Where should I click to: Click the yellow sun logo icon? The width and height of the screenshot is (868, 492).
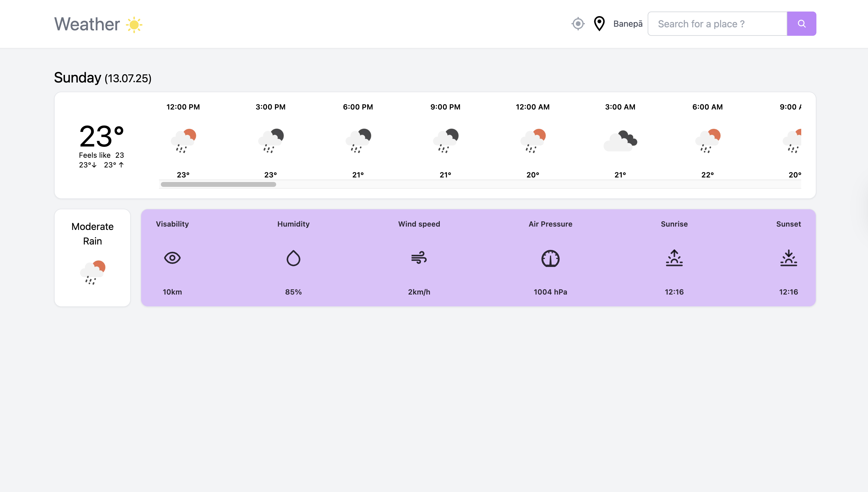click(x=134, y=24)
